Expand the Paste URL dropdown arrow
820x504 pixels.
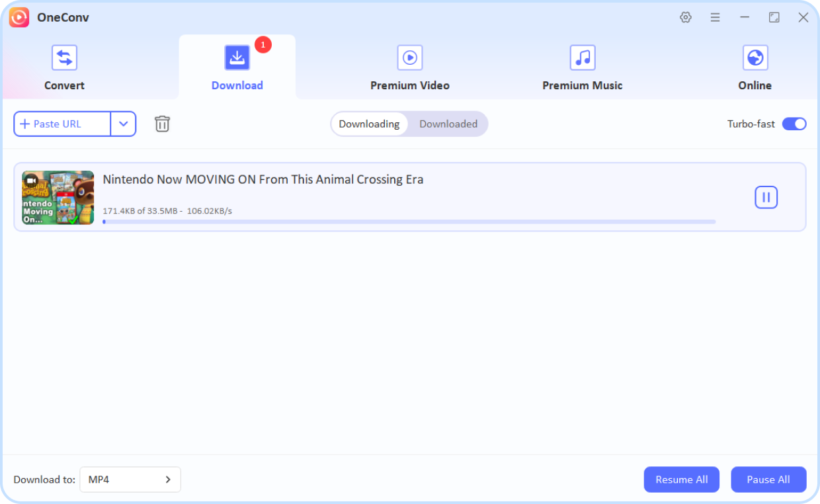[x=124, y=124]
